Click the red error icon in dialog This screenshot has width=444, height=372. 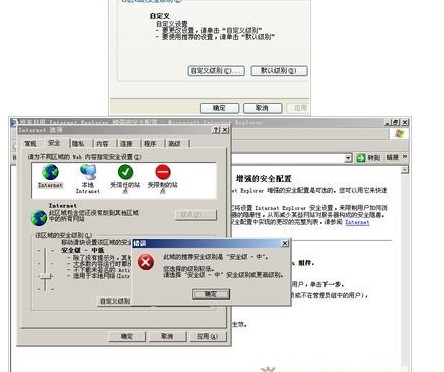(146, 262)
